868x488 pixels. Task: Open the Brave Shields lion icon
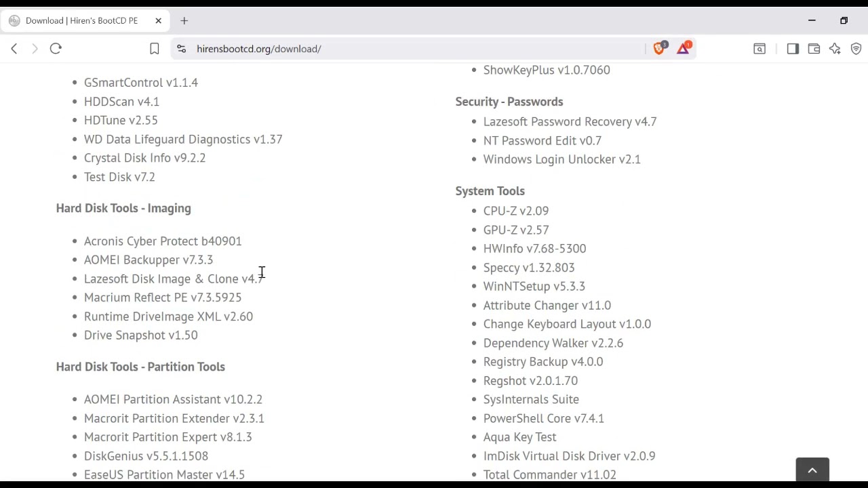pyautogui.click(x=659, y=48)
